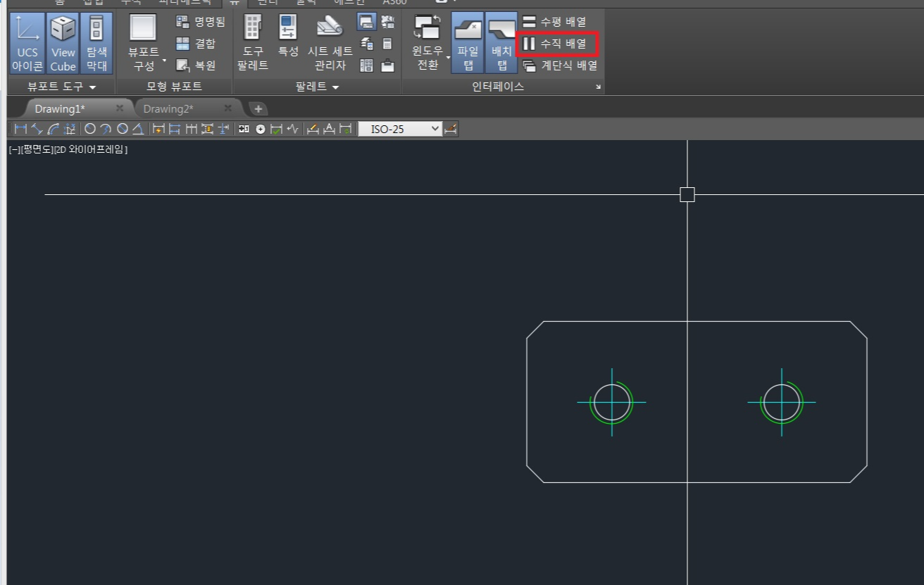Open the 도구 팔레트 tool palettes
Screen dimensions: 924x585
tap(252, 43)
